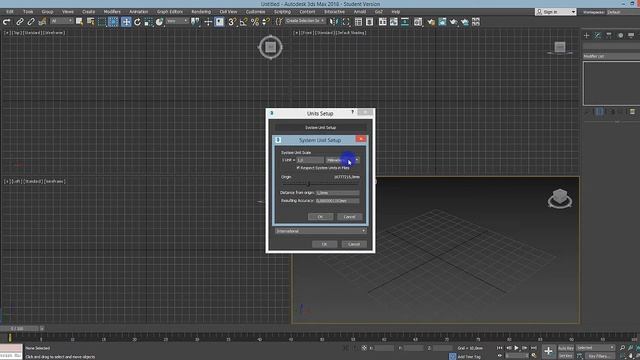This screenshot has width=640, height=360.
Task: Toggle Window/Crossing selection mode
Action: (113, 22)
